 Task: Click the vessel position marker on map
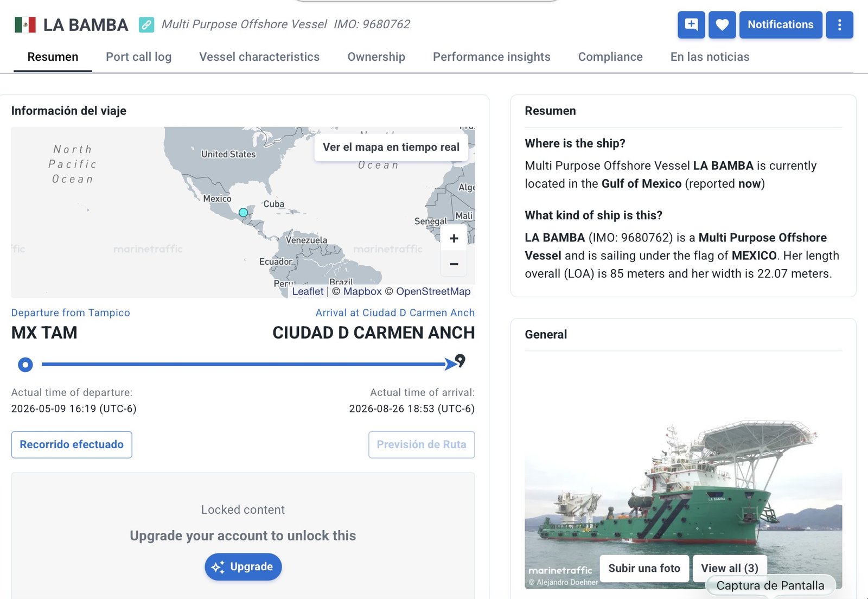243,212
